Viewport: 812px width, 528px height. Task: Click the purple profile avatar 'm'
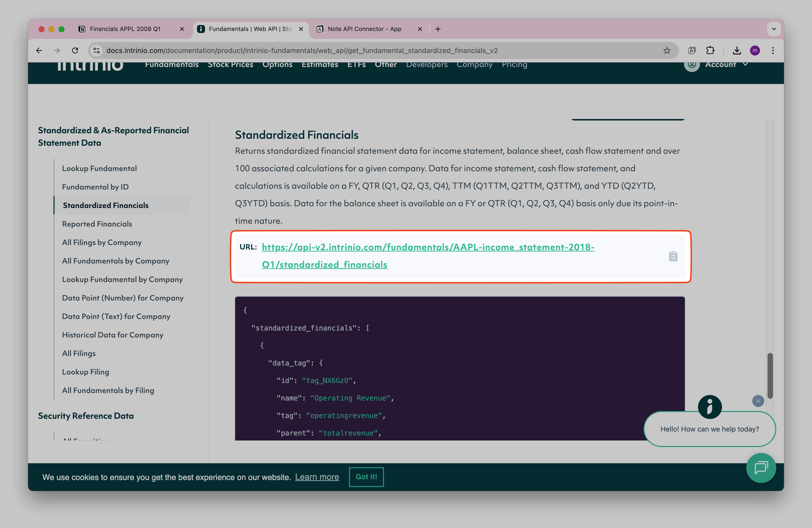coord(755,50)
